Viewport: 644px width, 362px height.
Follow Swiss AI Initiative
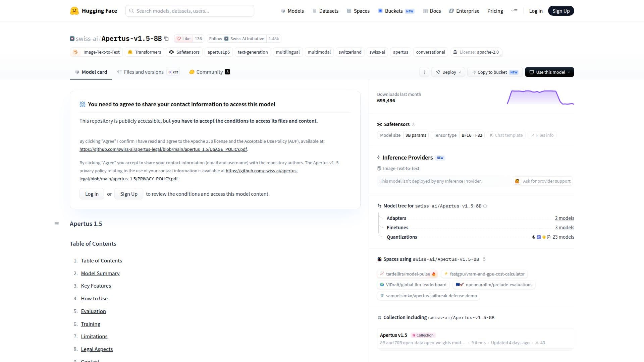pyautogui.click(x=236, y=39)
